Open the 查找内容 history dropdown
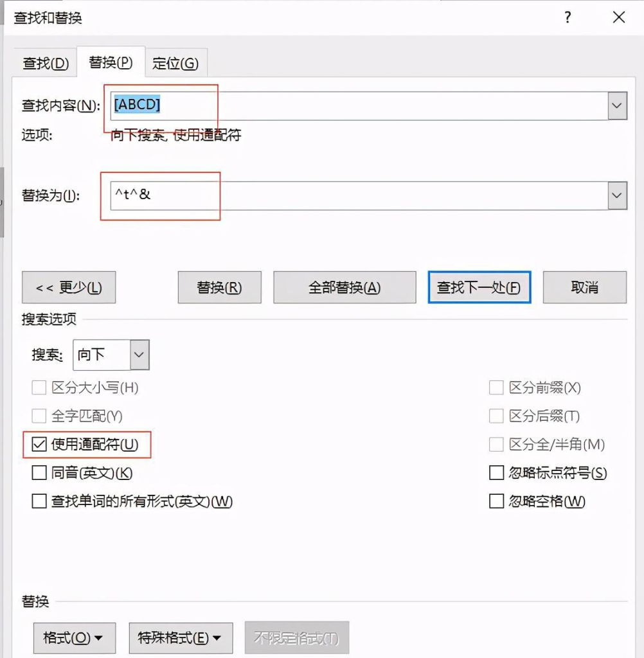This screenshot has height=658, width=644. 617,105
